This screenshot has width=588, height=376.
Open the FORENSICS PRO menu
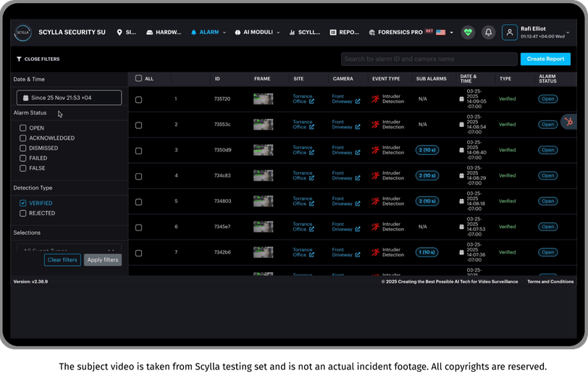[395, 33]
